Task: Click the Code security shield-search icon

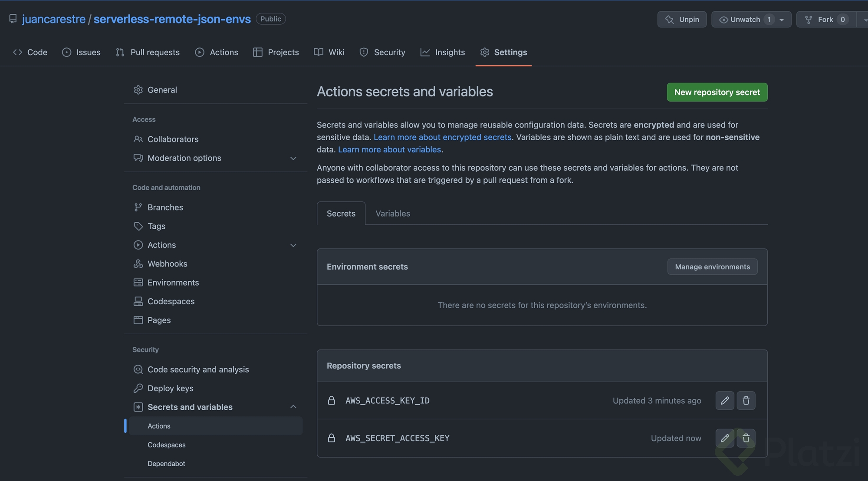Action: pyautogui.click(x=138, y=369)
